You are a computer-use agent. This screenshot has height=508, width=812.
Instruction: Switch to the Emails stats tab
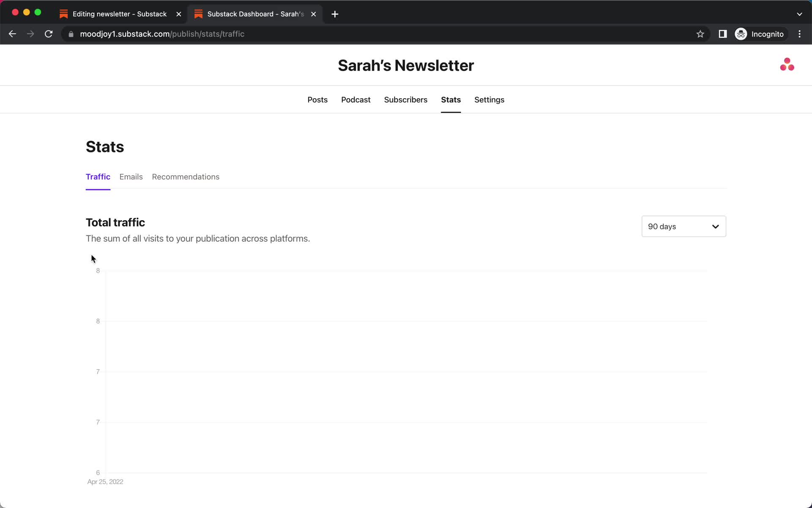(x=131, y=177)
